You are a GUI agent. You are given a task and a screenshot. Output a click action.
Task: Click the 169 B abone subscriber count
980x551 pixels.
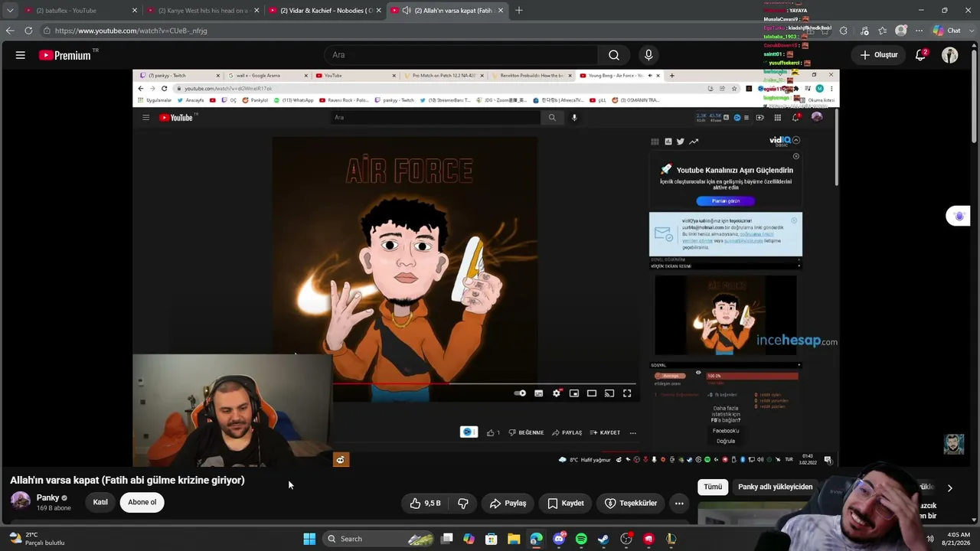pos(54,508)
